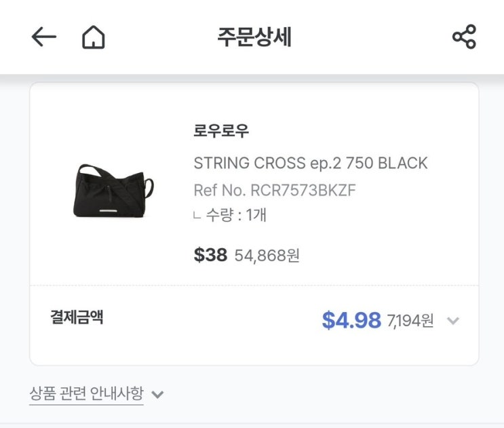Image resolution: width=504 pixels, height=428 pixels.
Task: Open STRING CROSS ep.2 750 BLACK product
Action: point(311,163)
